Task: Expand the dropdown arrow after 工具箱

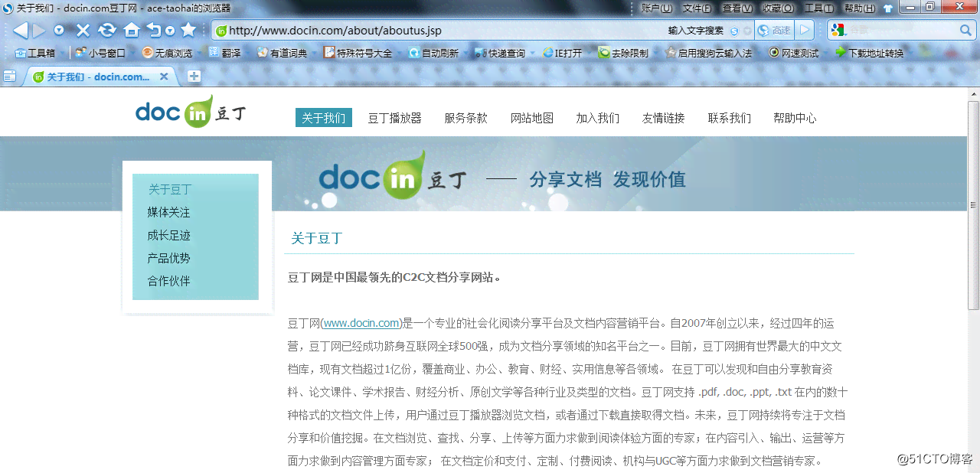Action: click(62, 54)
